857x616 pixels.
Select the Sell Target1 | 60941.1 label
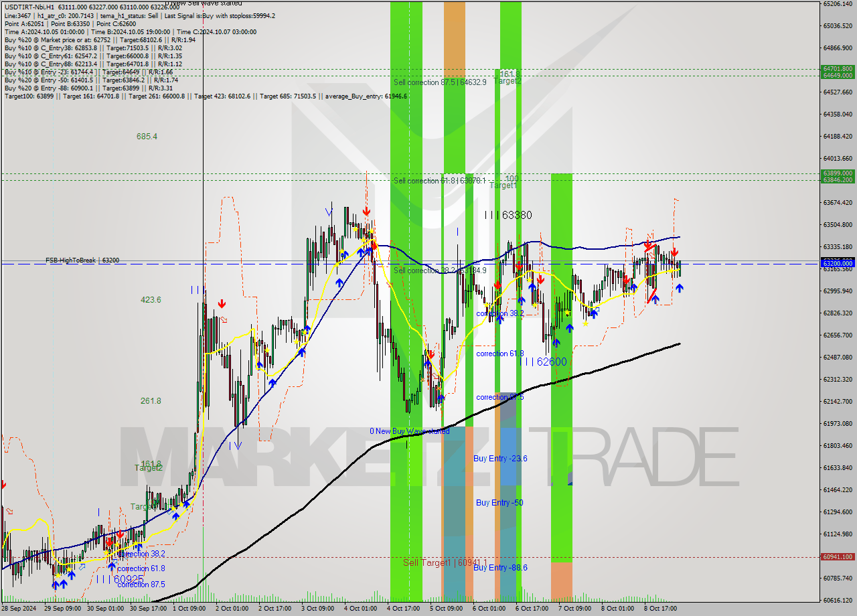pos(445,562)
